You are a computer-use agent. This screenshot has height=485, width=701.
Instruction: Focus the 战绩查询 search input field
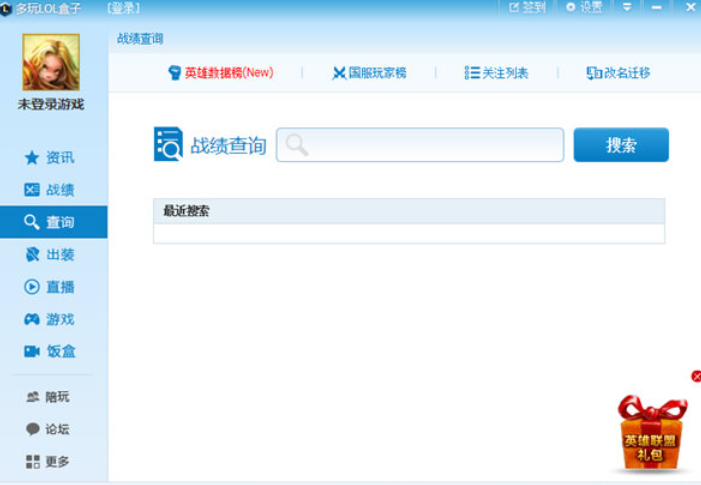coord(420,145)
